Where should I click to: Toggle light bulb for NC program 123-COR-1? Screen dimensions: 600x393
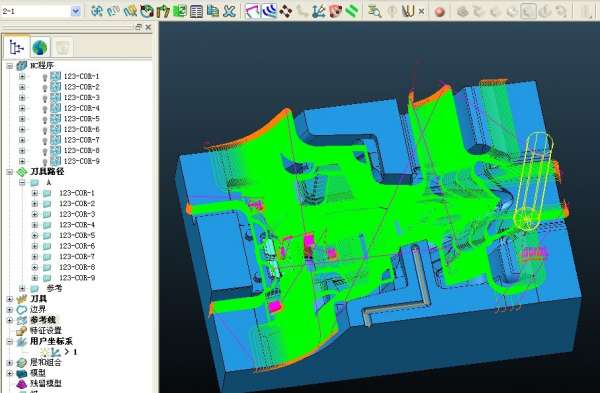point(45,77)
